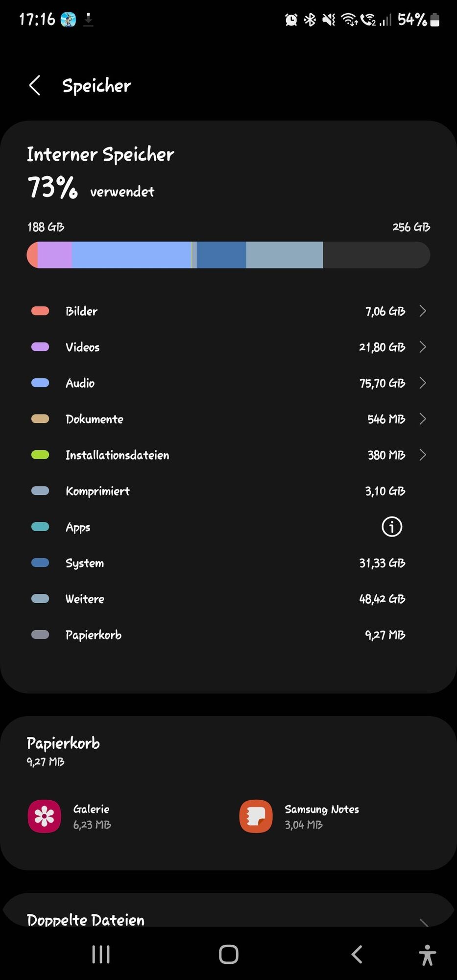
Task: Tap the dark blue System bar segment
Action: coord(221,255)
